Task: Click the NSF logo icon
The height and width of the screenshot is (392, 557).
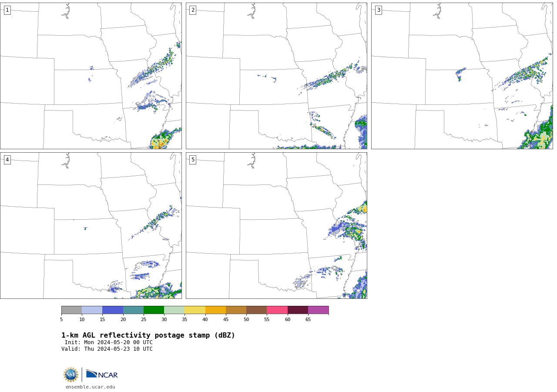Action: coord(71,375)
